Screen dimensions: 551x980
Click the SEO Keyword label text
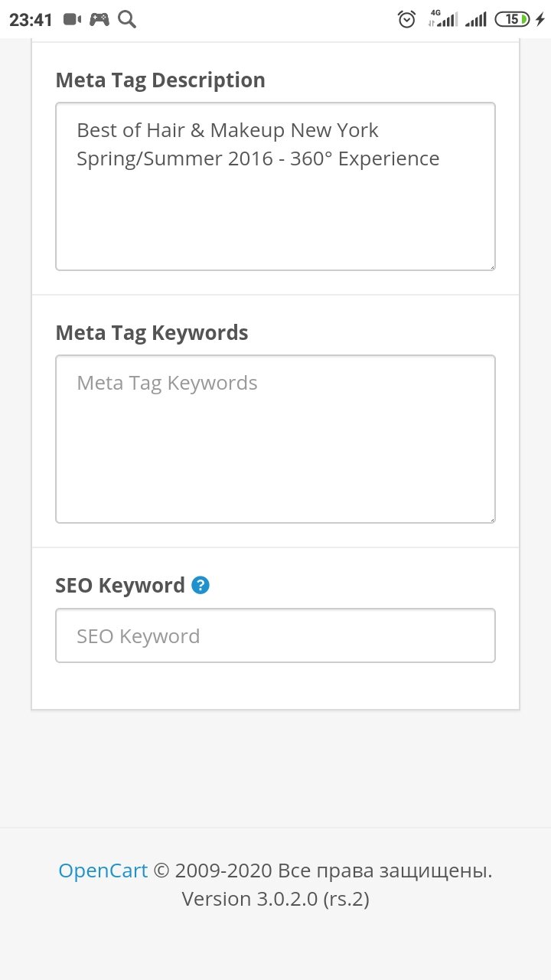coord(120,586)
